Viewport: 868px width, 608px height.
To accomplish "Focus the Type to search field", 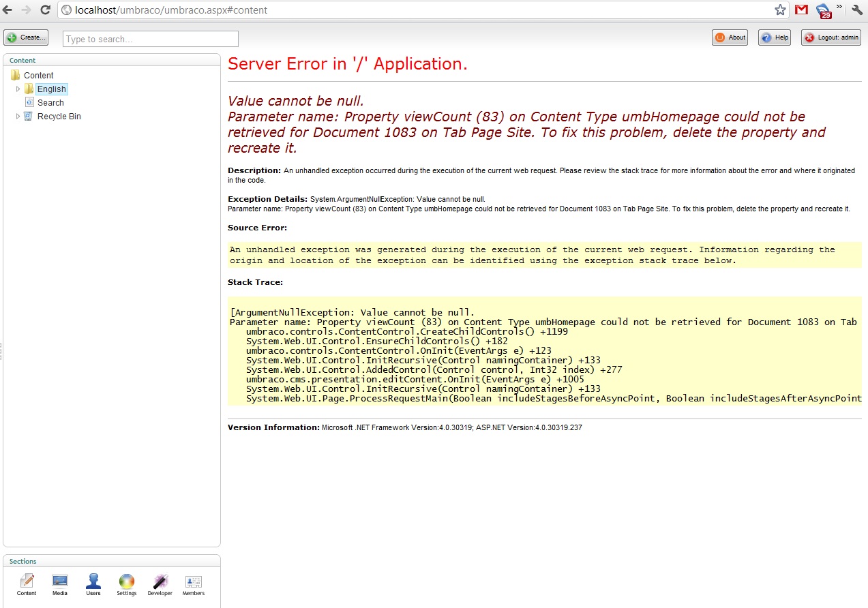I will coord(151,39).
